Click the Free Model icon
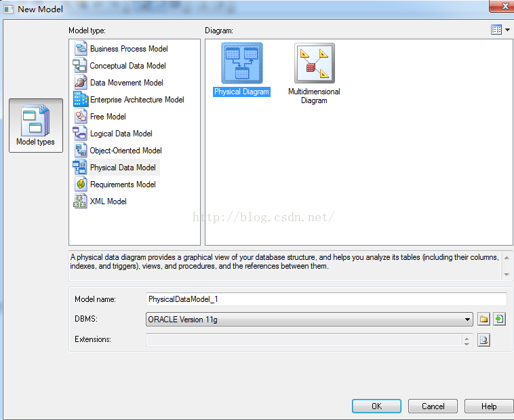 tap(81, 117)
